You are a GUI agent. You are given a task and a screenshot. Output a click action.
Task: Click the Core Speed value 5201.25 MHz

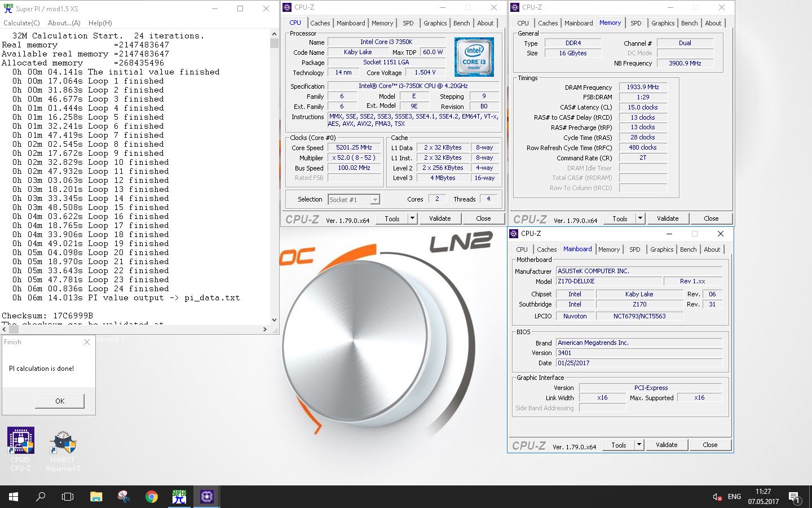click(354, 148)
